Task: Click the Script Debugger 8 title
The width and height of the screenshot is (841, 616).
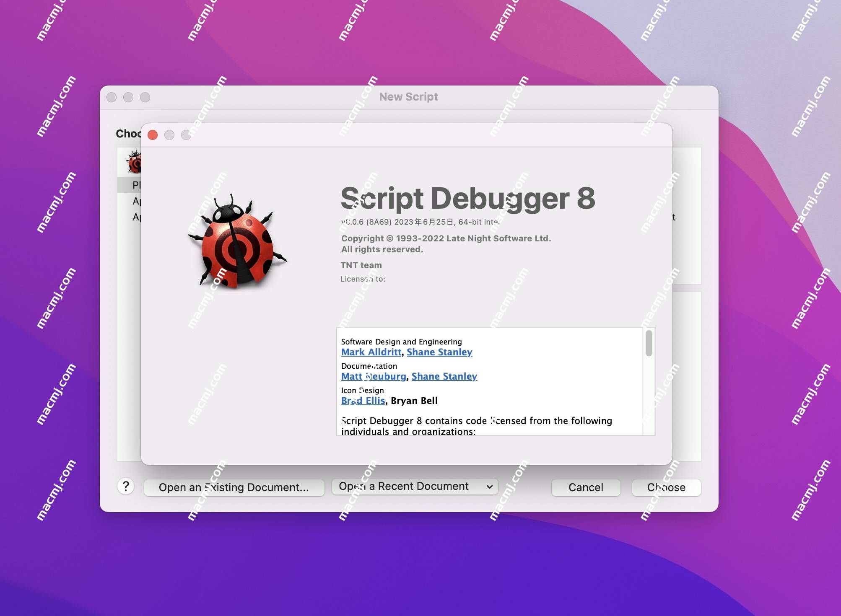Action: 468,198
